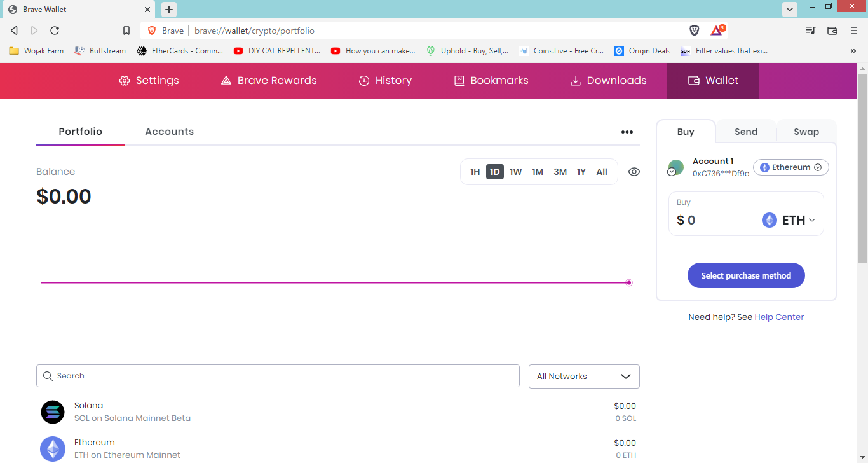Open the portfolio three-dot more options
This screenshot has width=868, height=463.
pos(627,132)
